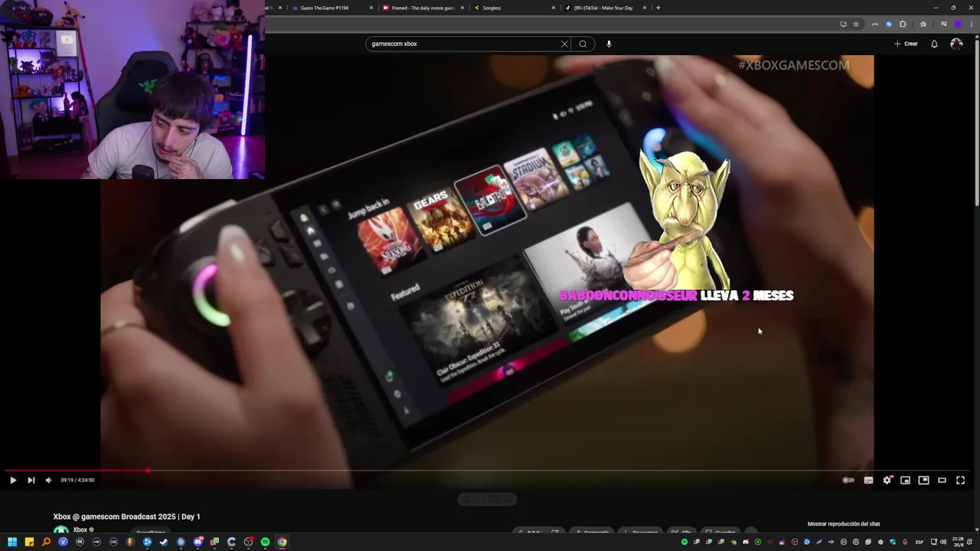The image size is (980, 551).
Task: Close the TikTok tab
Action: (645, 8)
